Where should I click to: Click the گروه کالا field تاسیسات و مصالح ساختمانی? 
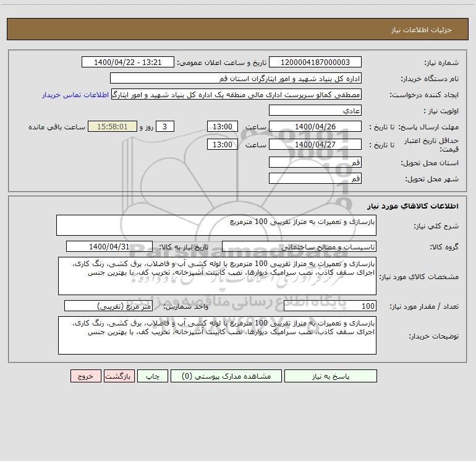[x=299, y=246]
